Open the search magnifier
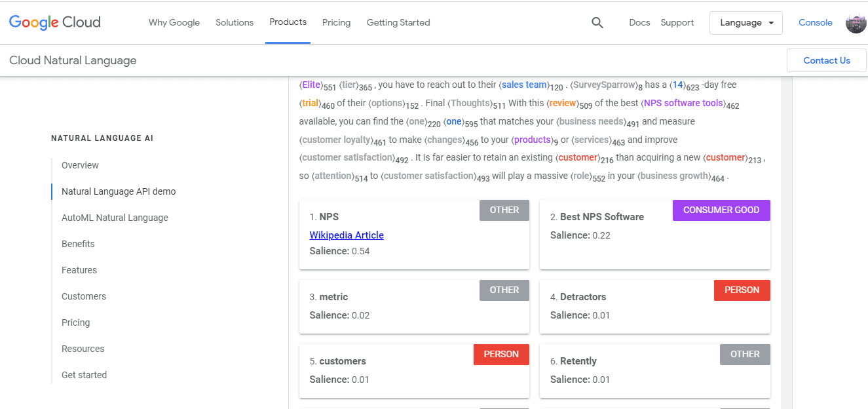868x409 pixels. [597, 22]
